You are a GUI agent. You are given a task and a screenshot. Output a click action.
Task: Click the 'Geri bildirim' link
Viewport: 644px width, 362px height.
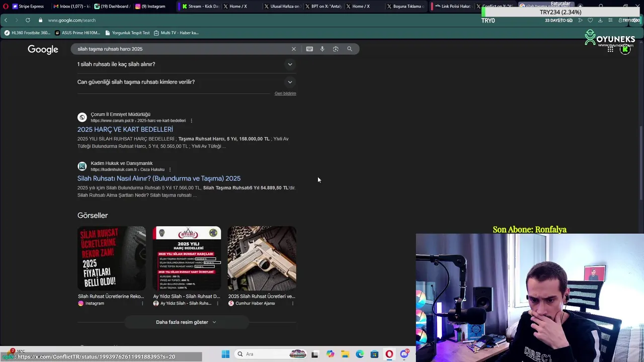285,94
